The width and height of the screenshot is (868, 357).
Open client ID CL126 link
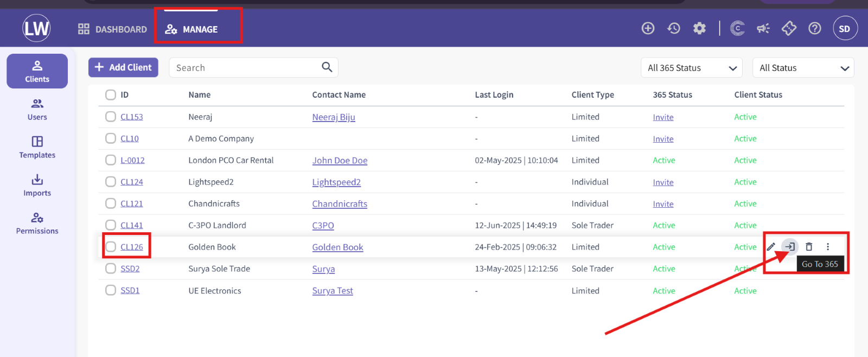[132, 247]
